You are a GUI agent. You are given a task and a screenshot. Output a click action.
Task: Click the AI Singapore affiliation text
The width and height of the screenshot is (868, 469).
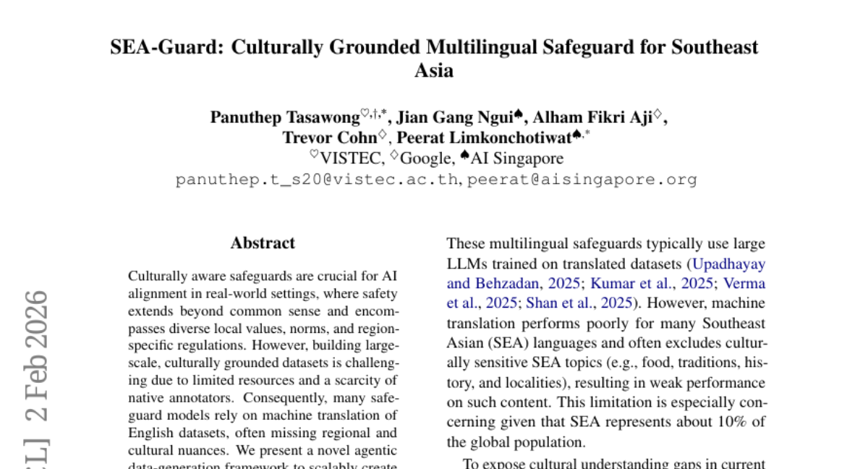tap(517, 158)
